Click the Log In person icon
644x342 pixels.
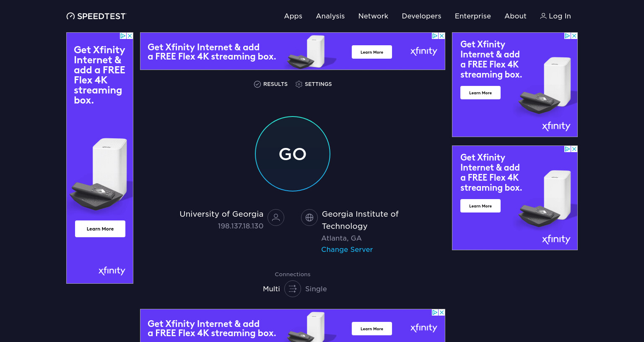543,16
